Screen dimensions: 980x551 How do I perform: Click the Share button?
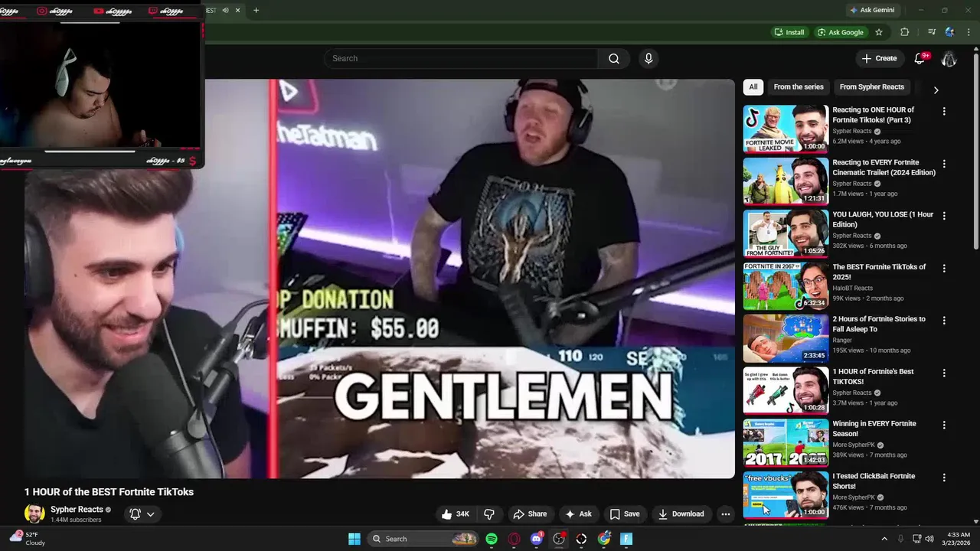click(530, 514)
